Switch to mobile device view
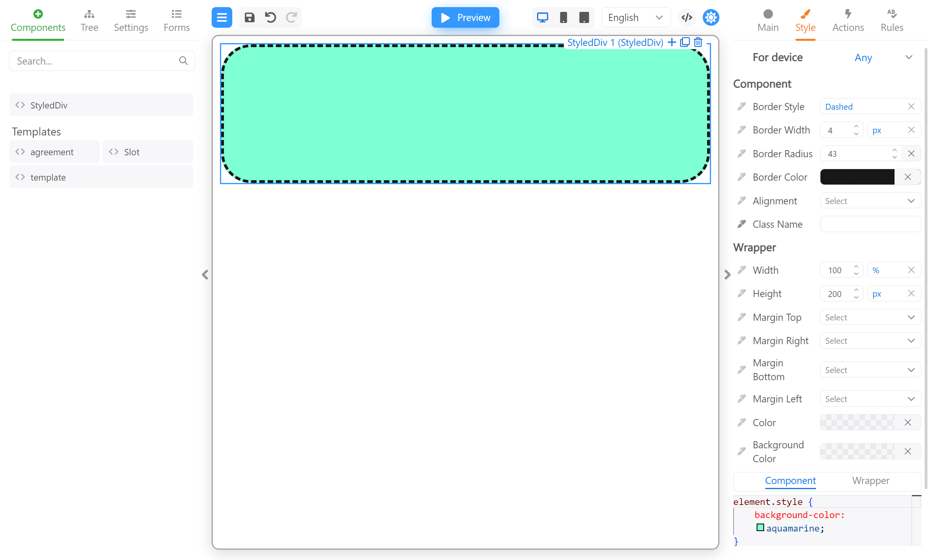931x560 pixels. [563, 17]
